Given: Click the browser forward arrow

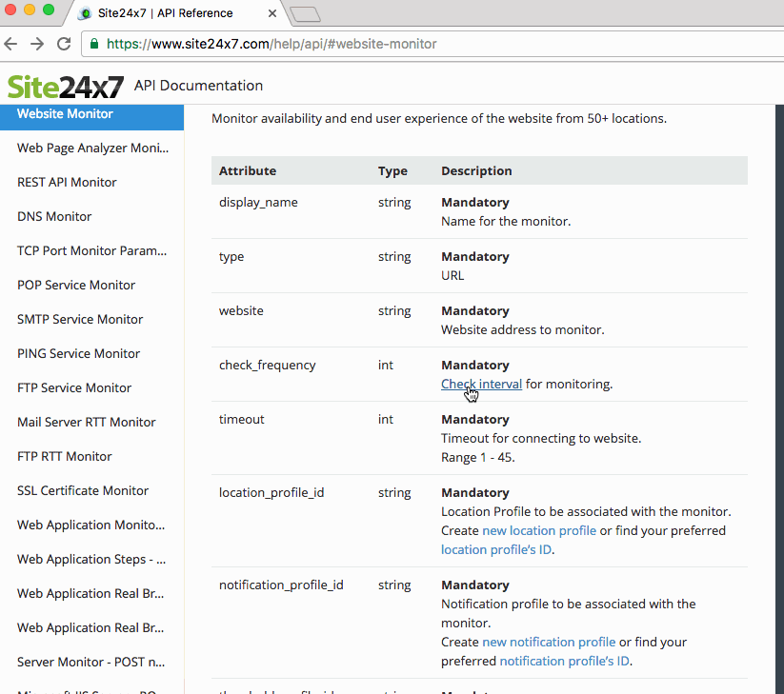Looking at the screenshot, I should point(37,44).
